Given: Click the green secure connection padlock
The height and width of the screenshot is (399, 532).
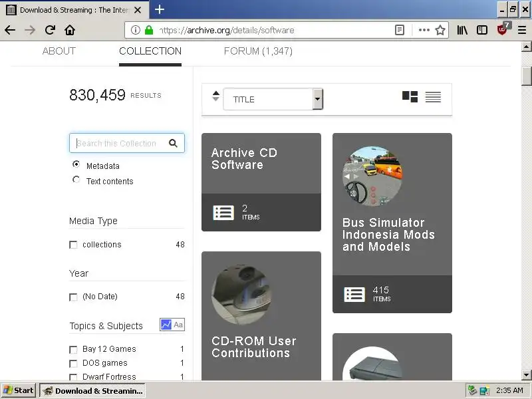Looking at the screenshot, I should (x=149, y=30).
